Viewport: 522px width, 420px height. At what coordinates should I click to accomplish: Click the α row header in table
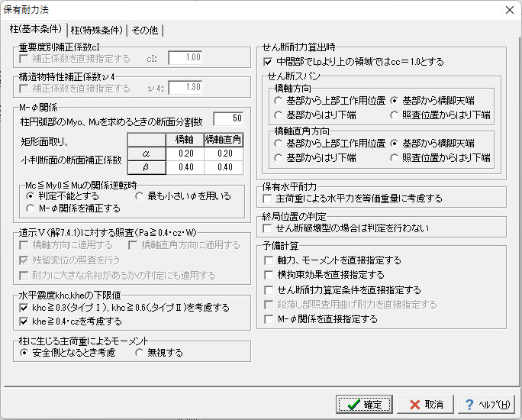[x=147, y=153]
